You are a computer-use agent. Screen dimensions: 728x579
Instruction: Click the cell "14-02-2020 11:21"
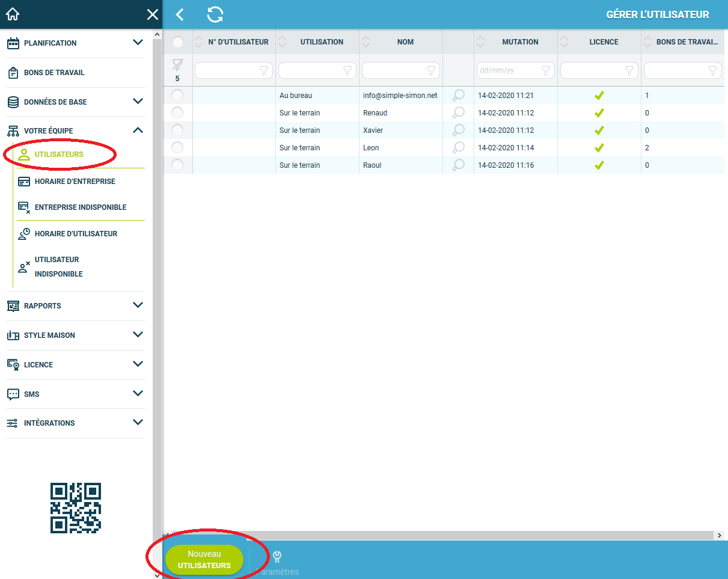tap(506, 95)
